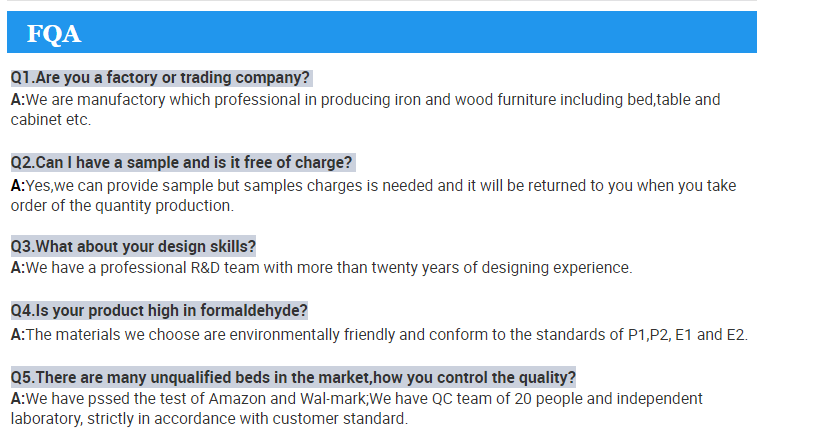Click the bold "A:" label under Q3
Viewport: 838px width, 435px height.
[x=17, y=268]
